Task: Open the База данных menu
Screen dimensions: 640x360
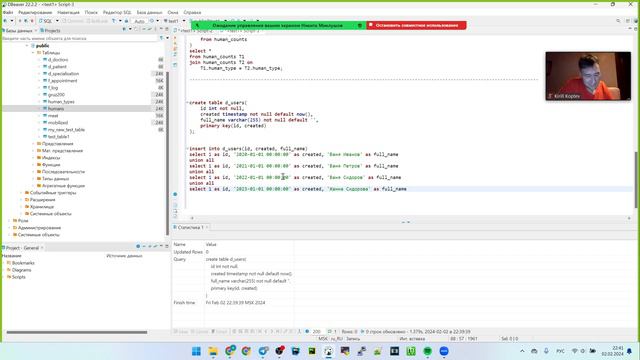Action: [149, 13]
